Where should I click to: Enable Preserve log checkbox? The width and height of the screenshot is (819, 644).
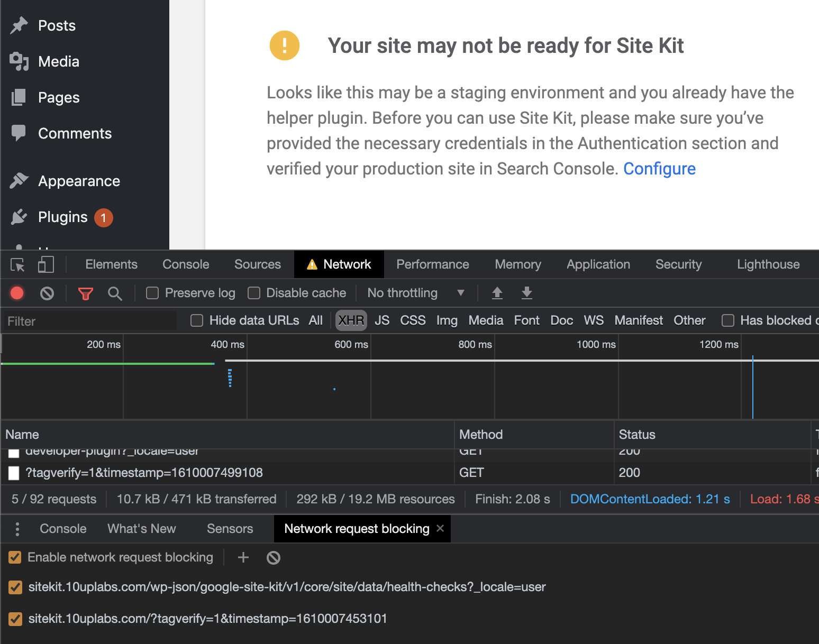[152, 293]
